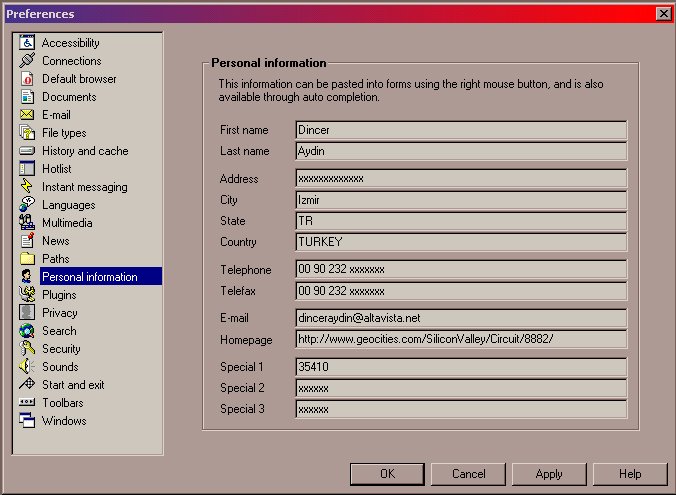The height and width of the screenshot is (495, 676).
Task: Open the Connections preferences category
Action: point(71,61)
